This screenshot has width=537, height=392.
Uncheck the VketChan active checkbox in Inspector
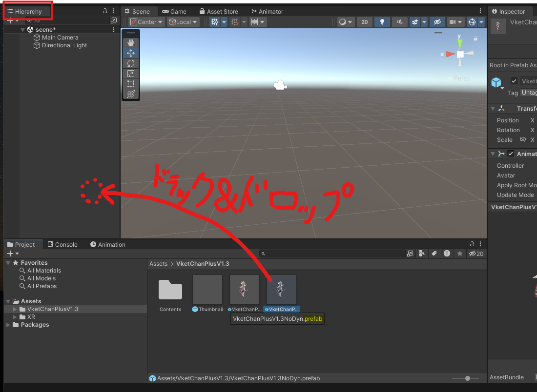(x=514, y=81)
